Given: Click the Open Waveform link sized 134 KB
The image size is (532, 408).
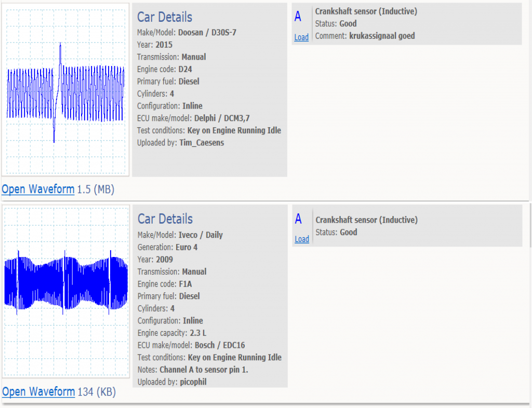Looking at the screenshot, I should pyautogui.click(x=38, y=392).
